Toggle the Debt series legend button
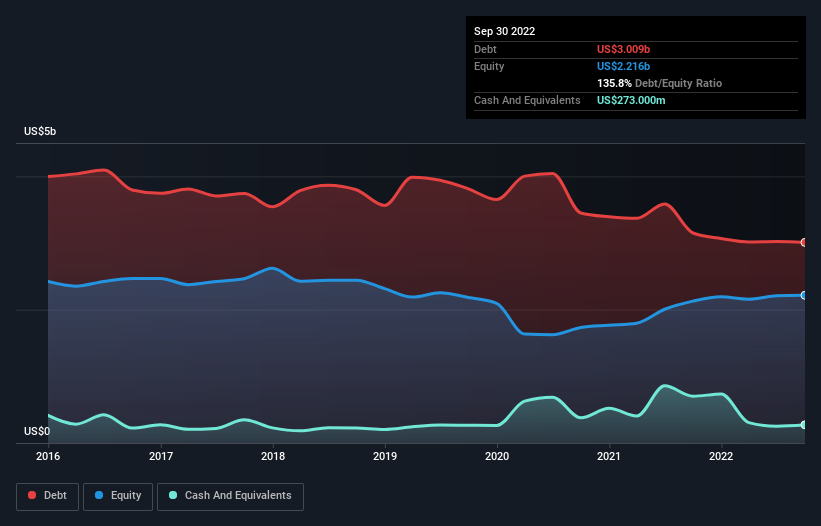This screenshot has height=526, width=821. point(48,496)
